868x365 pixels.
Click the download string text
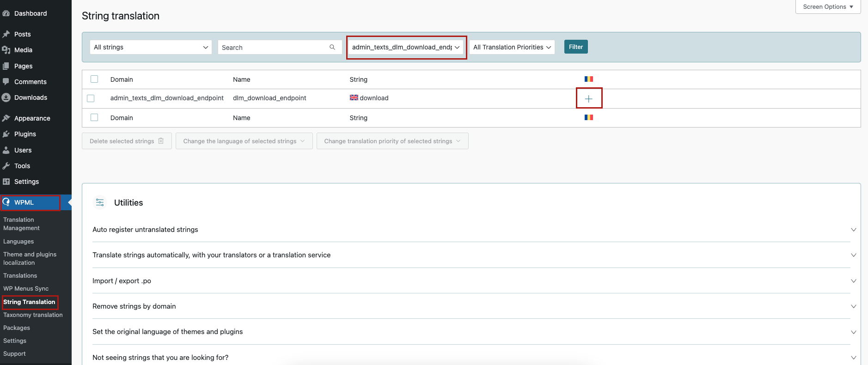[x=374, y=98]
